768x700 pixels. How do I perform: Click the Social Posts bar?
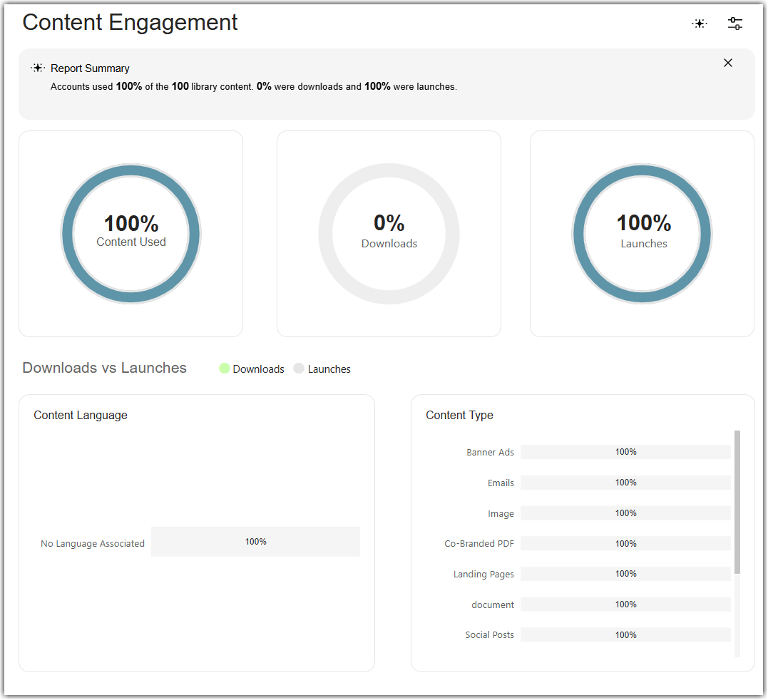tap(625, 635)
